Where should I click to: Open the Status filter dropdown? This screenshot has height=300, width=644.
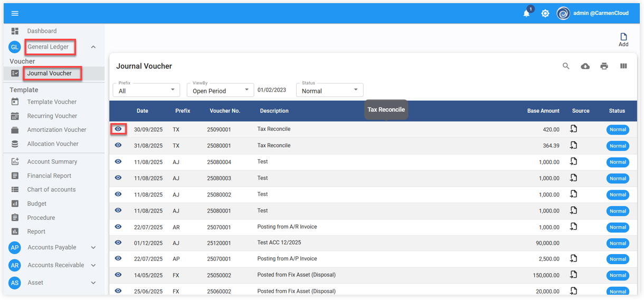pyautogui.click(x=329, y=90)
